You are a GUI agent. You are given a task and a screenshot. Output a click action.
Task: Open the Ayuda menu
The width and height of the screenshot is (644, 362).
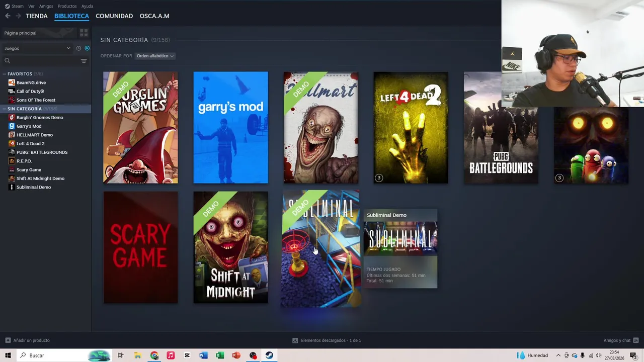click(x=87, y=6)
